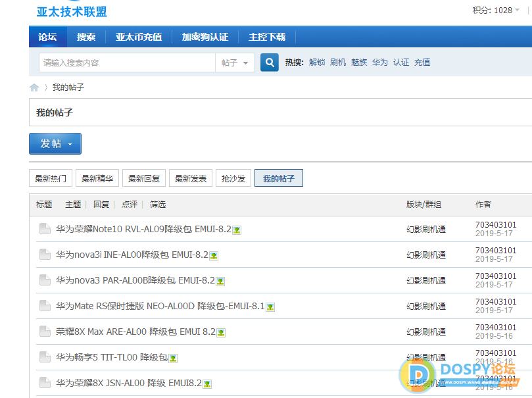Viewport: 532px width, 398px height.
Task: Open the 主控下载 navigation tab
Action: tap(267, 37)
